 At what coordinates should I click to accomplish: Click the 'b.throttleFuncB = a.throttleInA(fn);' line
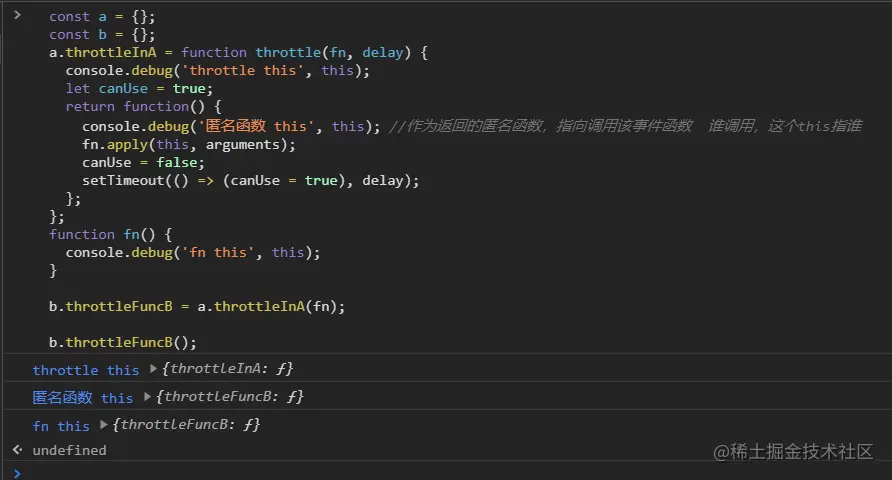click(x=197, y=307)
